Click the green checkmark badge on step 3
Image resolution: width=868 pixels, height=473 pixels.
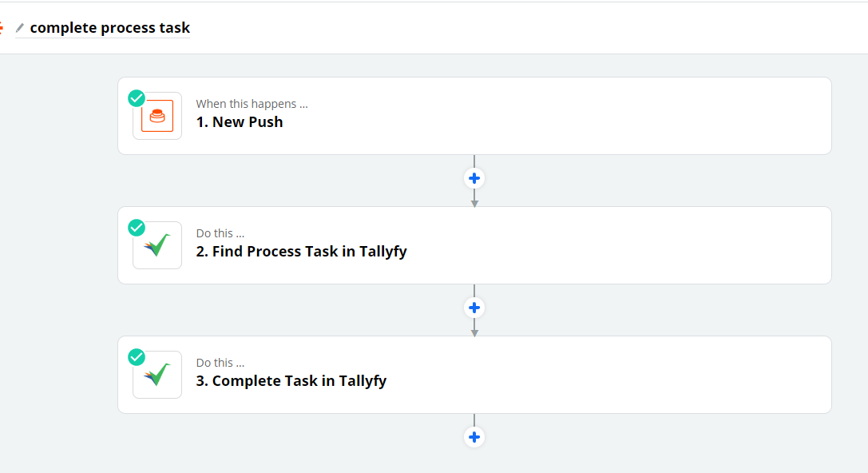137,356
